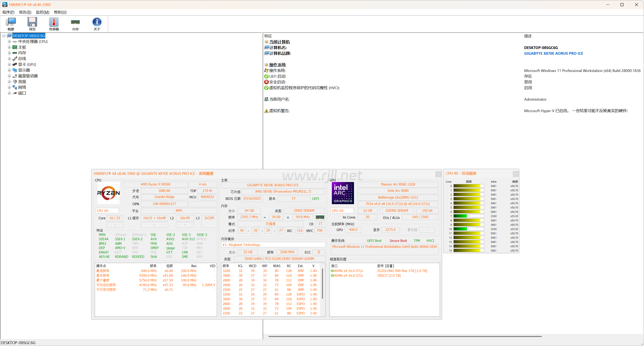
Task: Click the memory timings table vertical scrollbar
Action: (322, 283)
